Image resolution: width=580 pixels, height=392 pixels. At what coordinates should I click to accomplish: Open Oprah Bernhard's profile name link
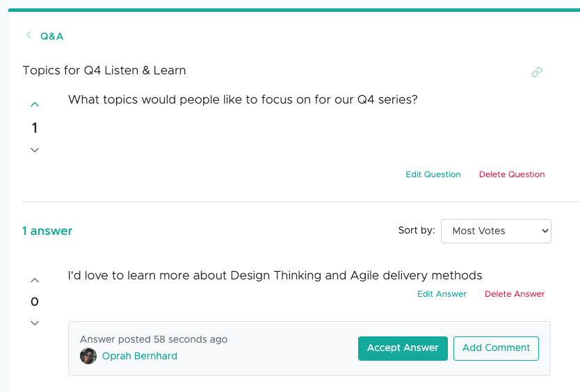click(x=140, y=356)
